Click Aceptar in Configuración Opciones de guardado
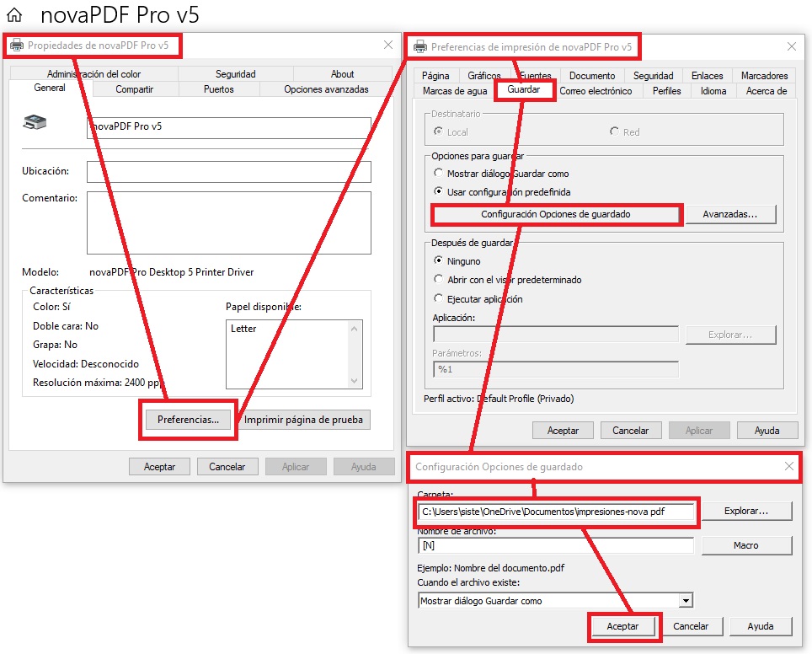812x654 pixels. [623, 626]
